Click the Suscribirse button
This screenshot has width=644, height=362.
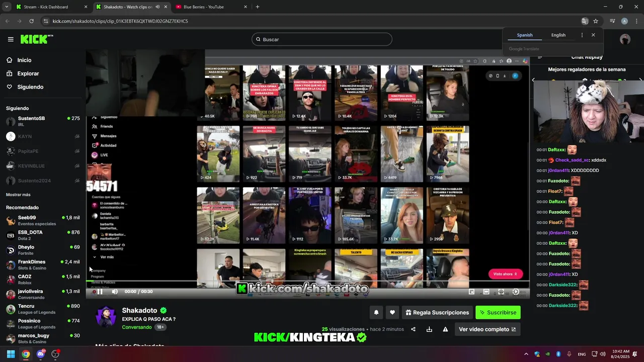498,312
